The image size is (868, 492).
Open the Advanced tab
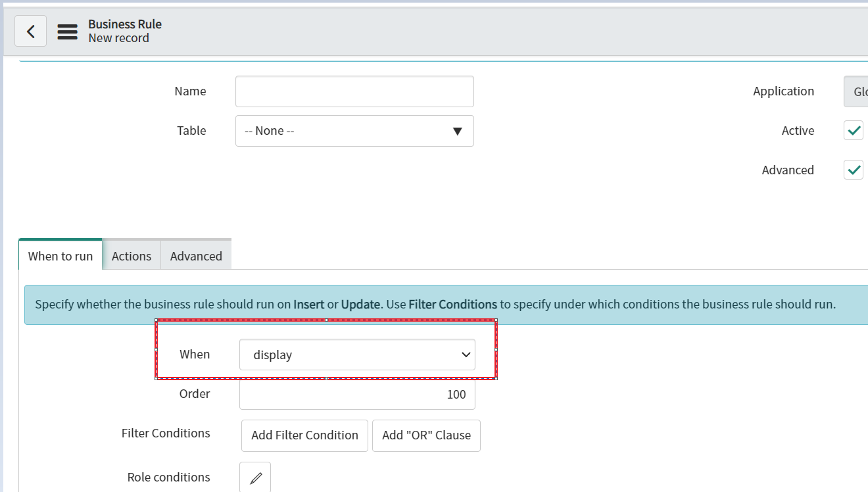coord(196,256)
